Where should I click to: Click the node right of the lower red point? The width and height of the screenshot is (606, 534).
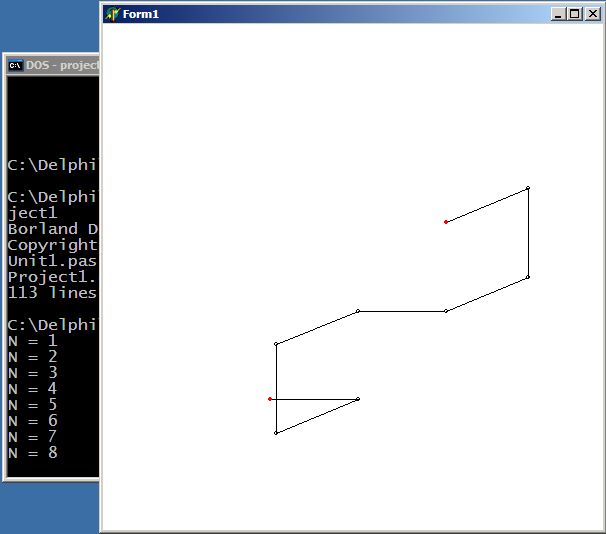358,399
